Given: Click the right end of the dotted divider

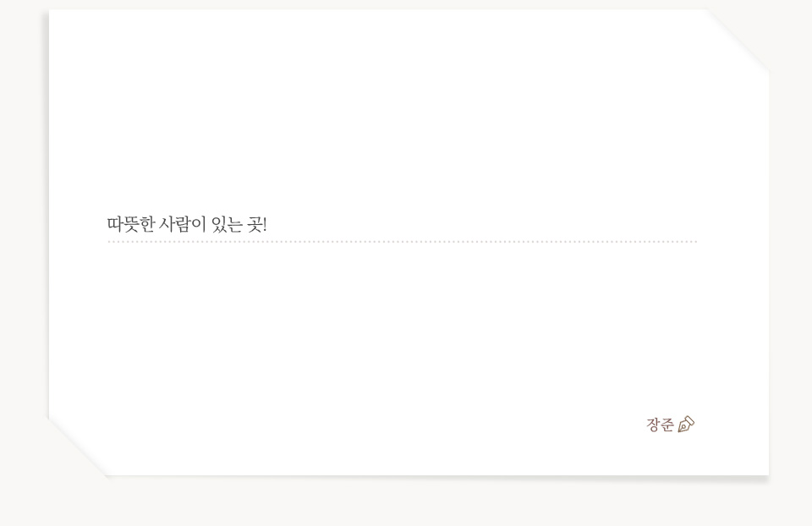Looking at the screenshot, I should tap(695, 242).
